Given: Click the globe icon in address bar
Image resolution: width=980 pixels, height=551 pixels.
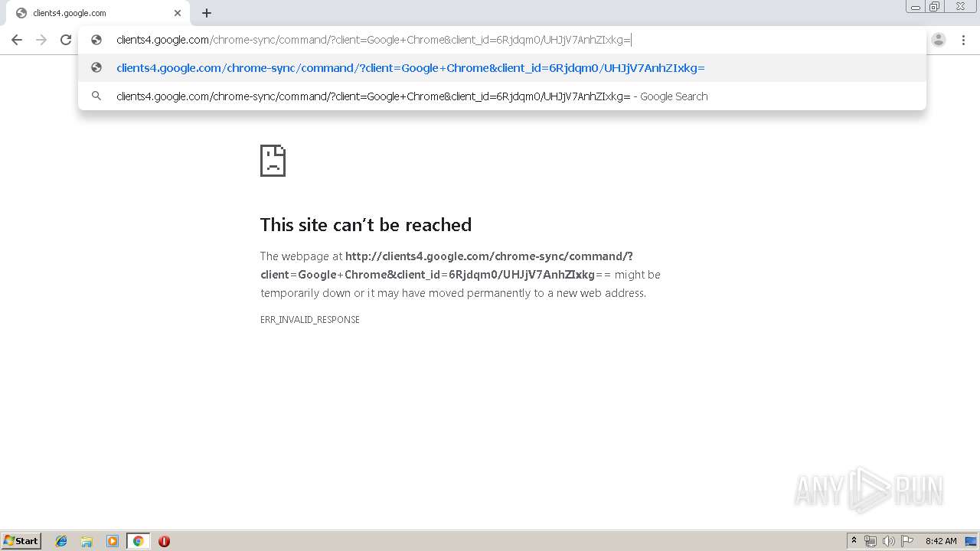Looking at the screenshot, I should pyautogui.click(x=96, y=40).
